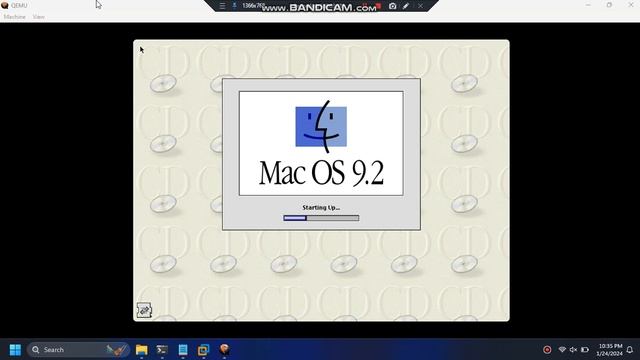Click the taskbar Search box
640x360 pixels.
78,350
